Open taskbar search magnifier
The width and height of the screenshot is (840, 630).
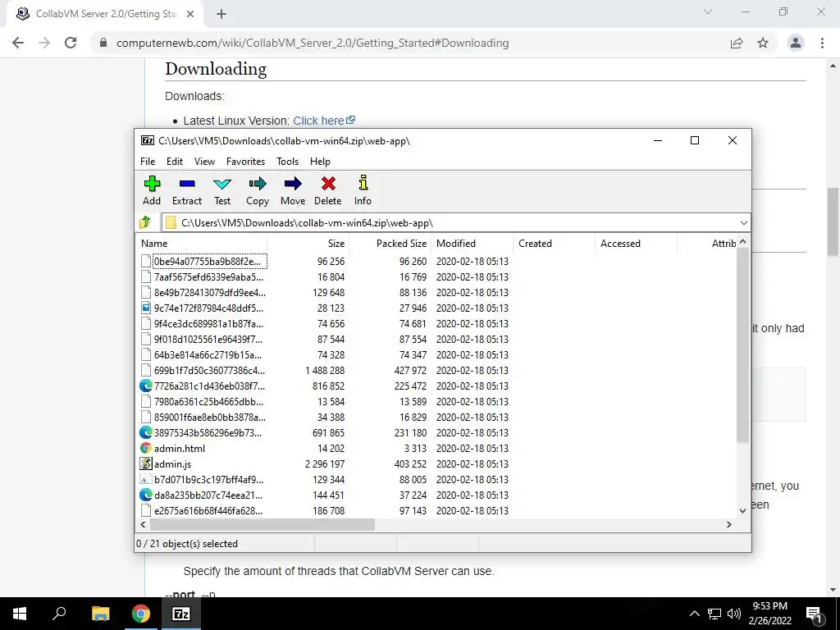59,614
